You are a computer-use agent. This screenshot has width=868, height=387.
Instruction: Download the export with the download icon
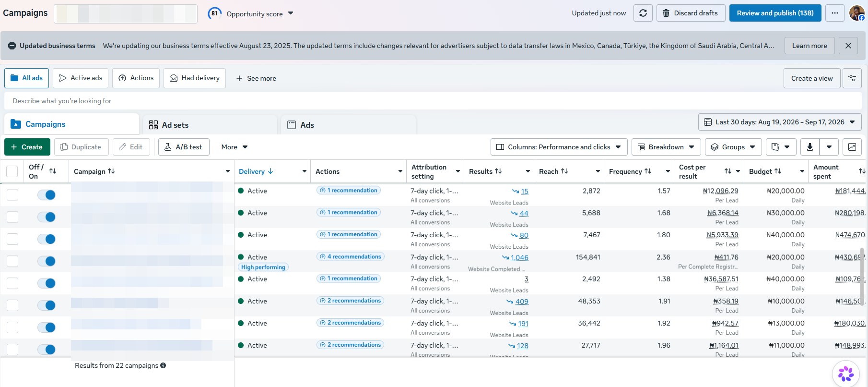coord(810,147)
